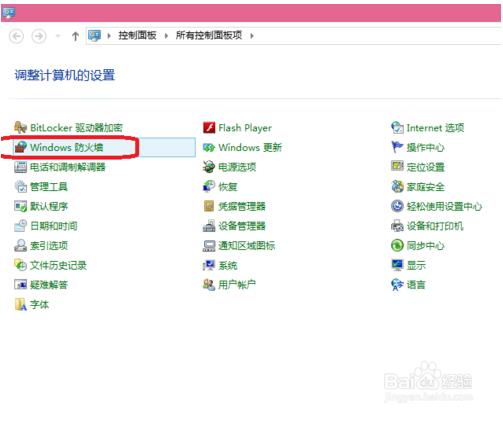Click the 定位设置 icon
The height and width of the screenshot is (431, 503).
pos(397,167)
